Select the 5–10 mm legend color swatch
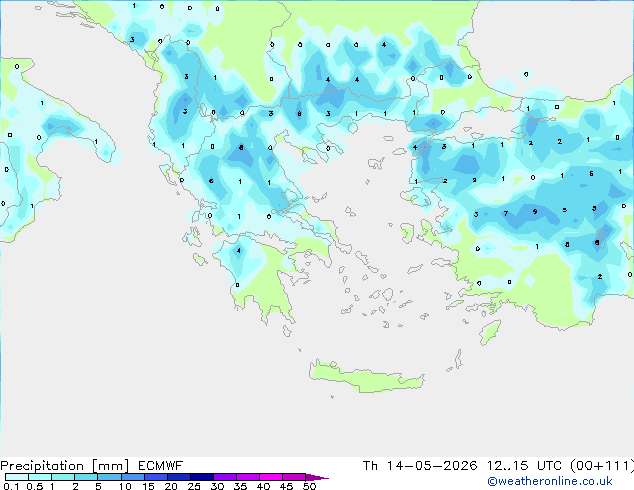 (109, 477)
